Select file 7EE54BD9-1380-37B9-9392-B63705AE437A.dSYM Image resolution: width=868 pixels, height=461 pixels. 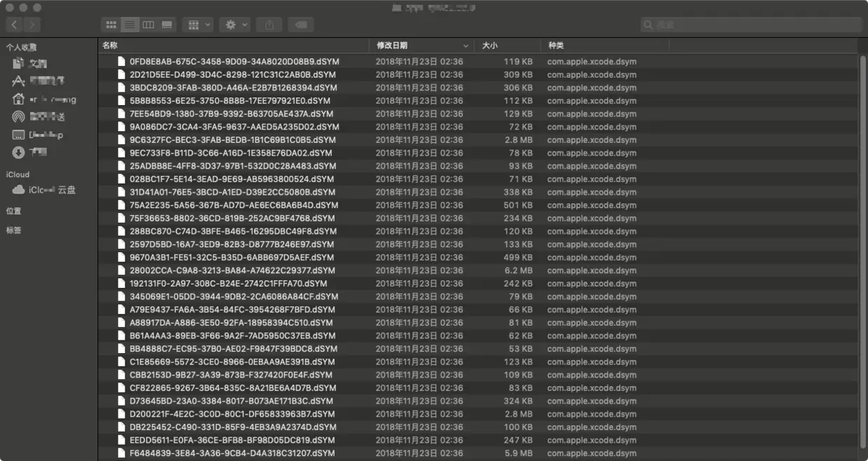coord(231,113)
